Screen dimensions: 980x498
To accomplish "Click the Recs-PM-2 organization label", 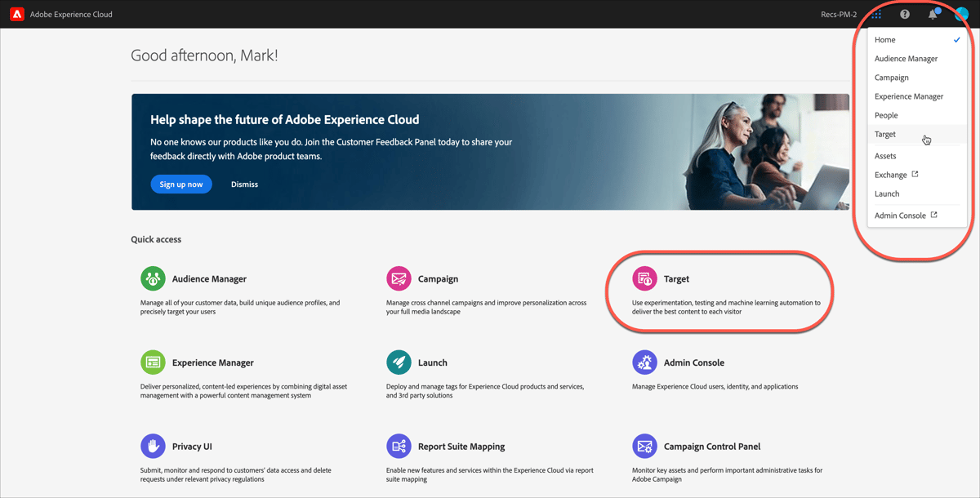I will click(840, 14).
